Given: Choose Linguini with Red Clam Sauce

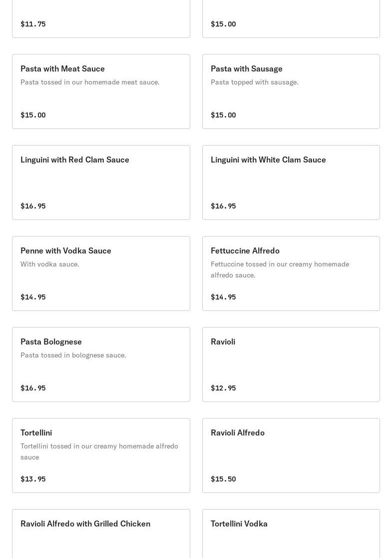Looking at the screenshot, I should click(101, 182).
